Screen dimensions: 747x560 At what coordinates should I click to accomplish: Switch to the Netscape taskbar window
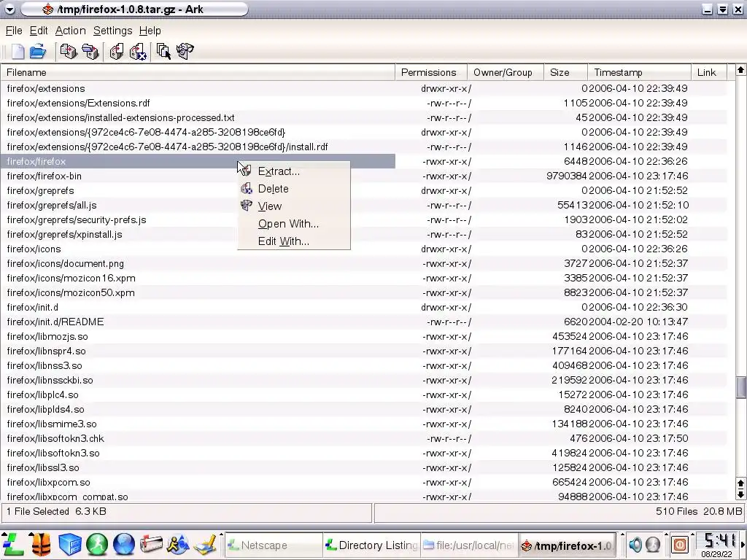[274, 545]
